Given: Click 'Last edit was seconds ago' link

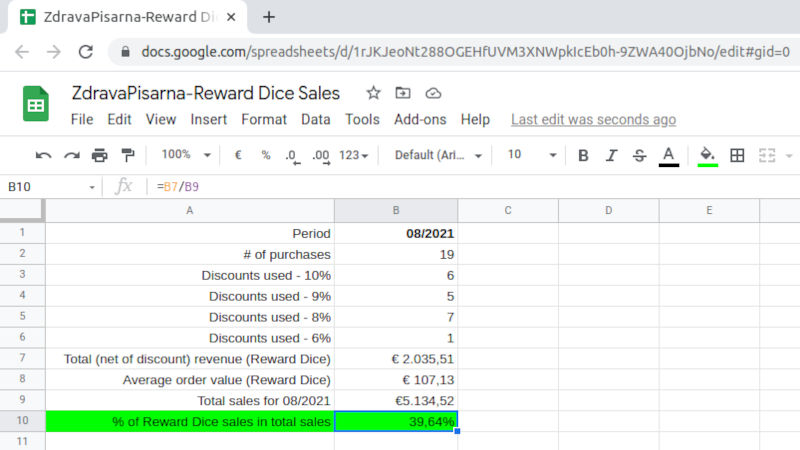Looking at the screenshot, I should [x=593, y=119].
